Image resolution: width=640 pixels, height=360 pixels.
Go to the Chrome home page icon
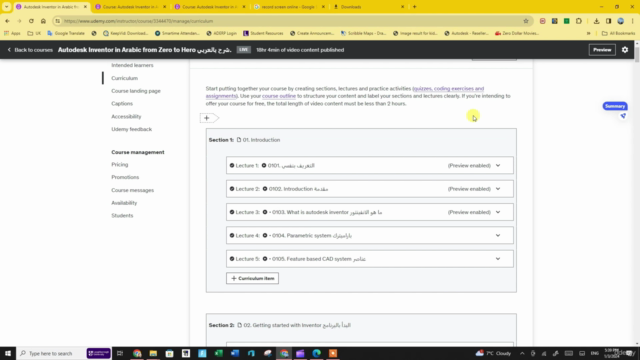tap(43, 21)
